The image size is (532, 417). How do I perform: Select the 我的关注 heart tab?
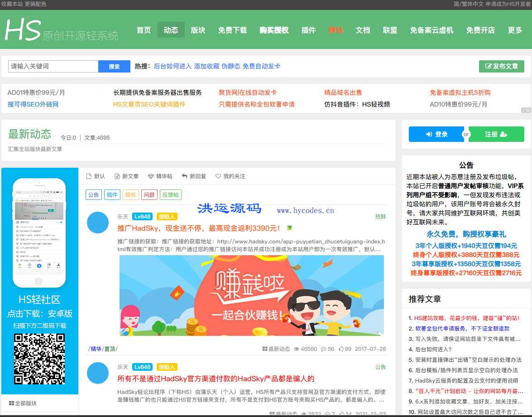[x=230, y=176]
